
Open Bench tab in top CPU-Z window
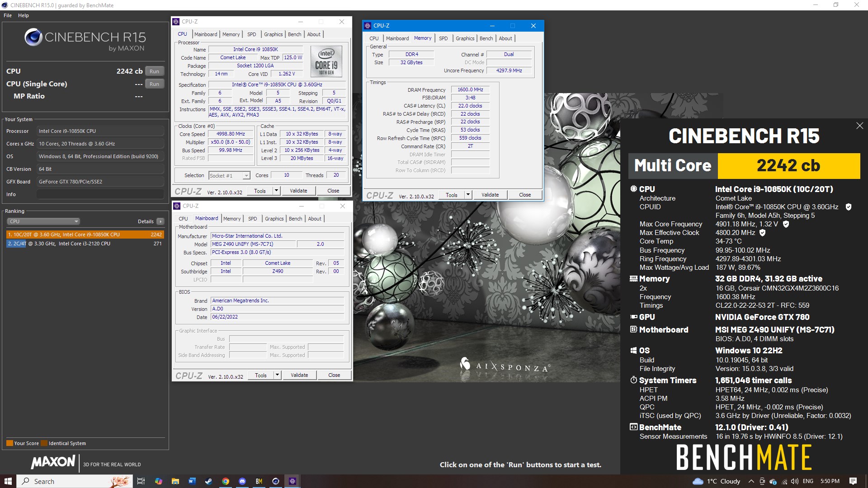coord(294,34)
